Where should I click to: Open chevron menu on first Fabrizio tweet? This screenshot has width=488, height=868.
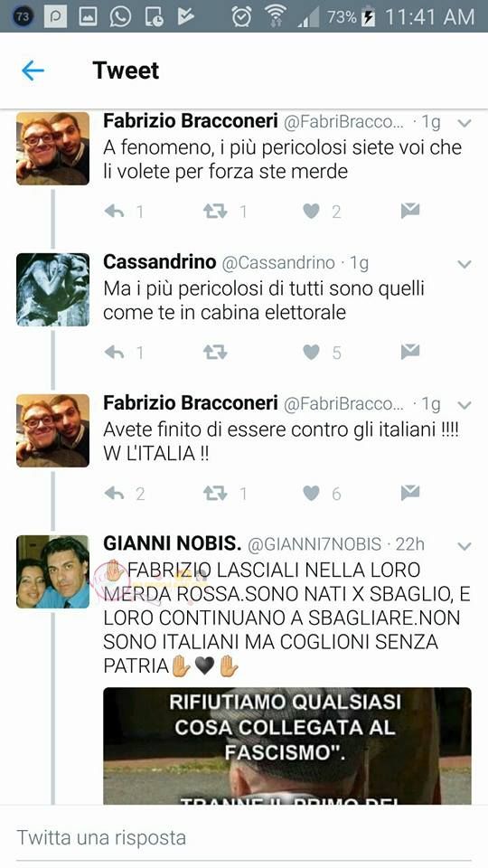coord(465,123)
